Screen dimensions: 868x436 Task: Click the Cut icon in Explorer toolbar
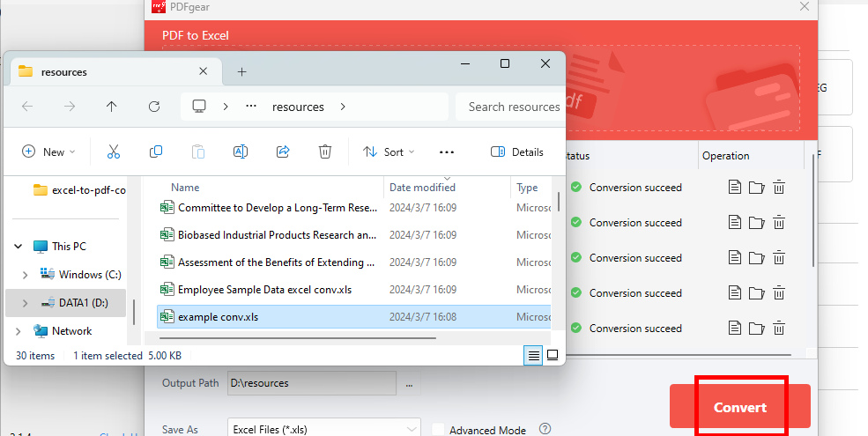(114, 151)
